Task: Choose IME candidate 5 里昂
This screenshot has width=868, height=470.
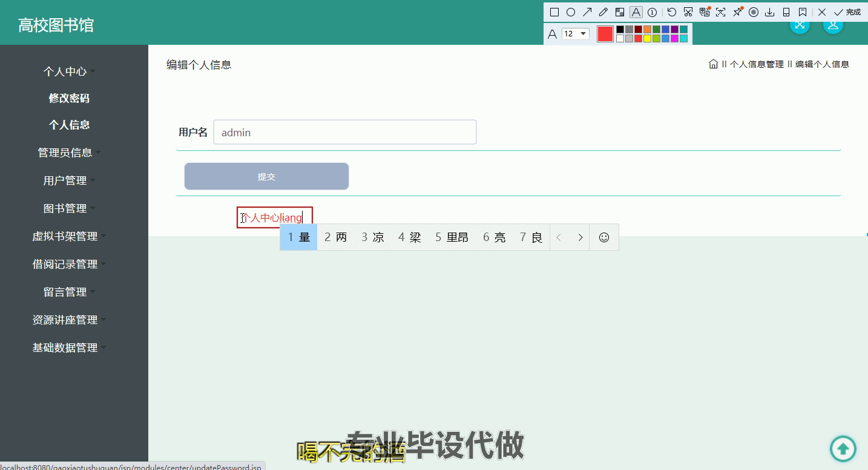Action: [452, 237]
